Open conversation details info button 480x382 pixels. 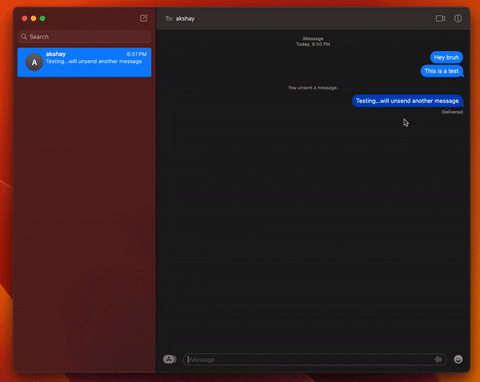pos(458,18)
